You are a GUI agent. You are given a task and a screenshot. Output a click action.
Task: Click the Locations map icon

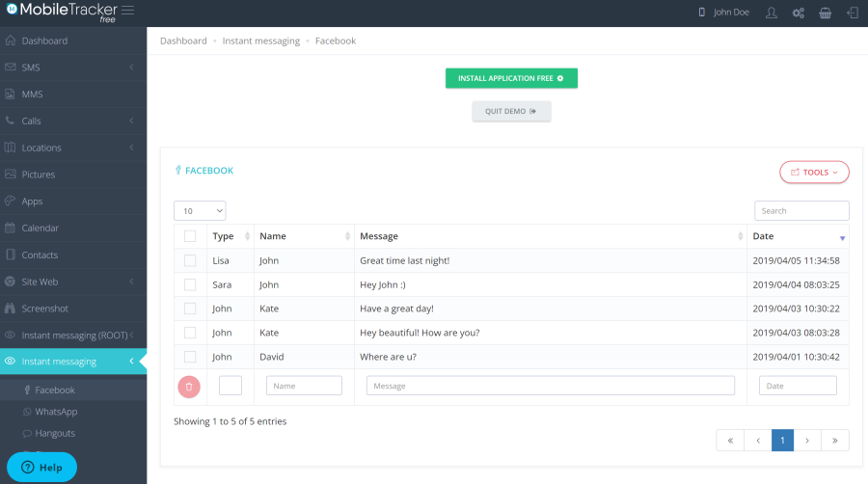click(x=10, y=148)
